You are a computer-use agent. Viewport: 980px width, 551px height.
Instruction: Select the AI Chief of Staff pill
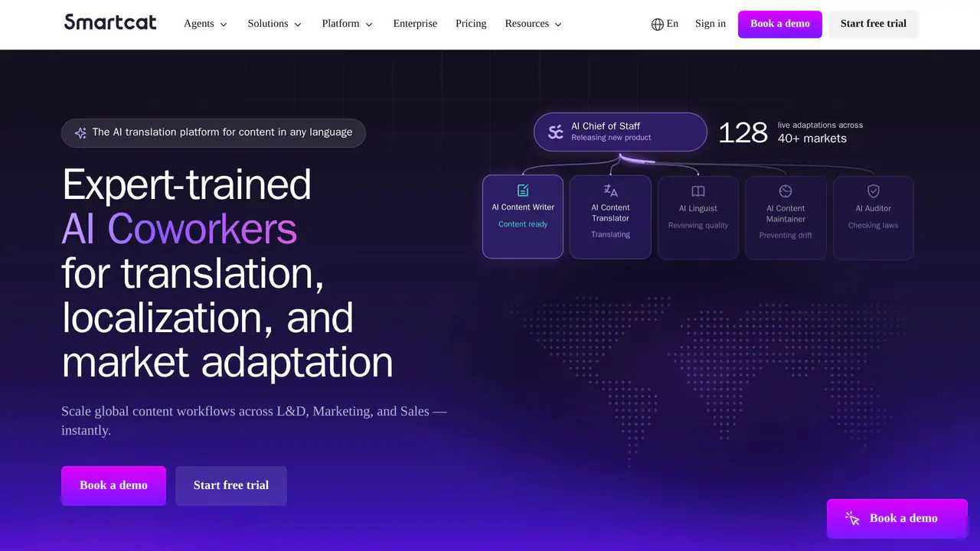(620, 132)
